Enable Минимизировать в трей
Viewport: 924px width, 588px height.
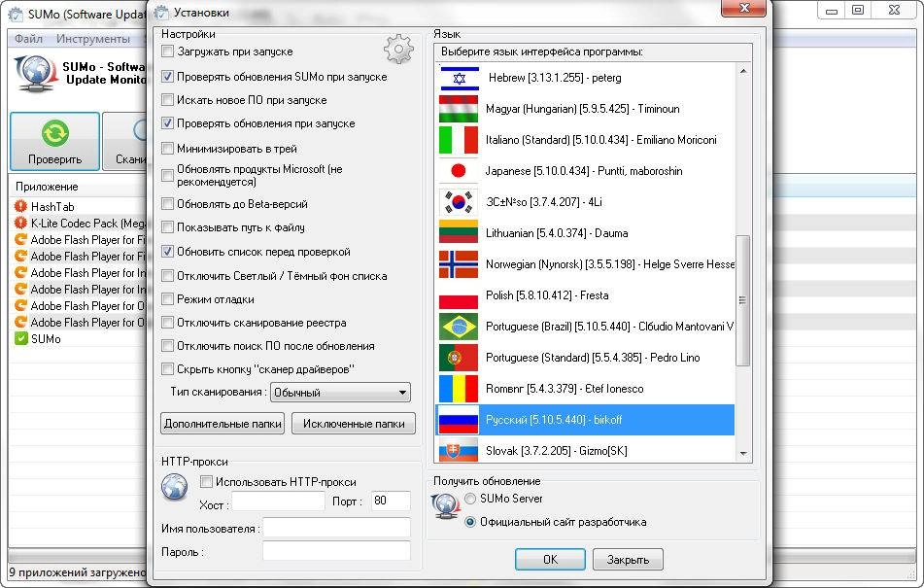tap(167, 149)
